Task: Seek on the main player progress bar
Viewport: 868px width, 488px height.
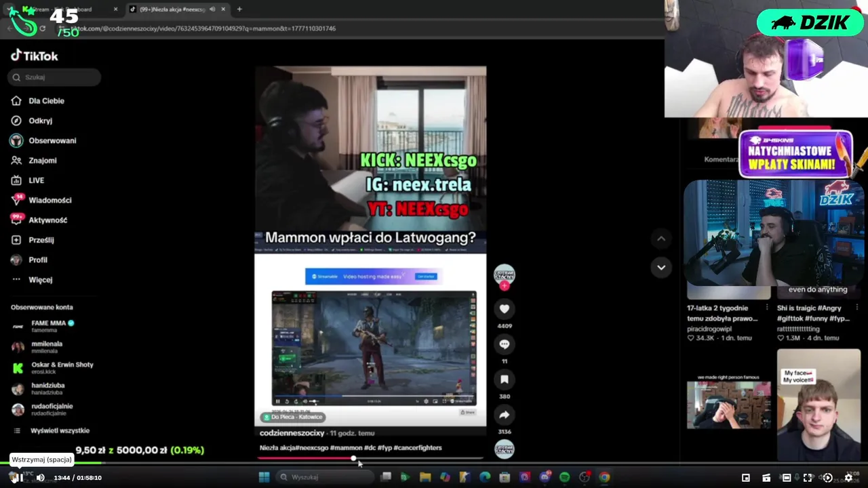Action: click(434, 464)
